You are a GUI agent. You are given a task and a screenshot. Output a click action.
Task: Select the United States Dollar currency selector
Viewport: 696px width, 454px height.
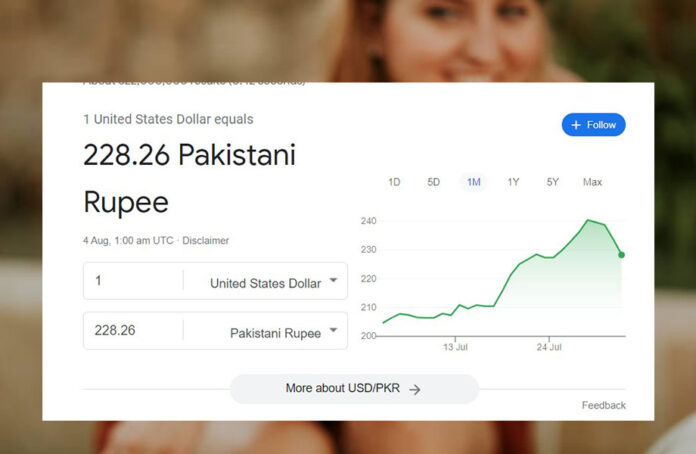(x=265, y=283)
